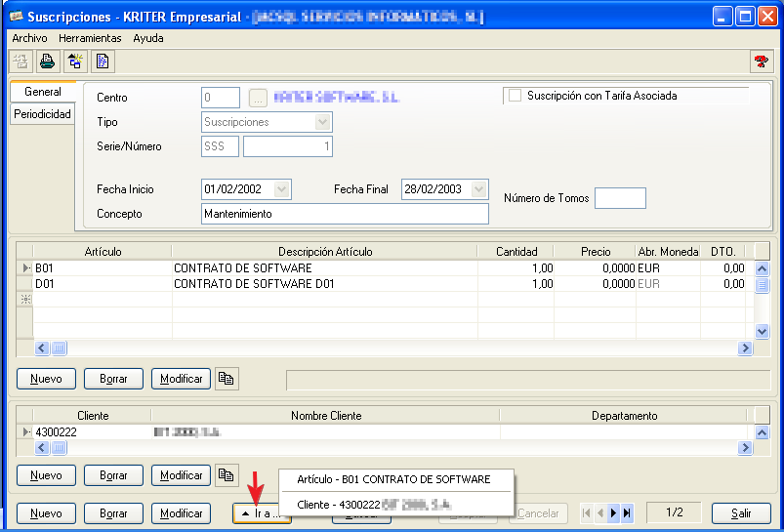Image resolution: width=784 pixels, height=532 pixels.
Task: Click Nuevo below the clients grid
Action: tap(46, 475)
